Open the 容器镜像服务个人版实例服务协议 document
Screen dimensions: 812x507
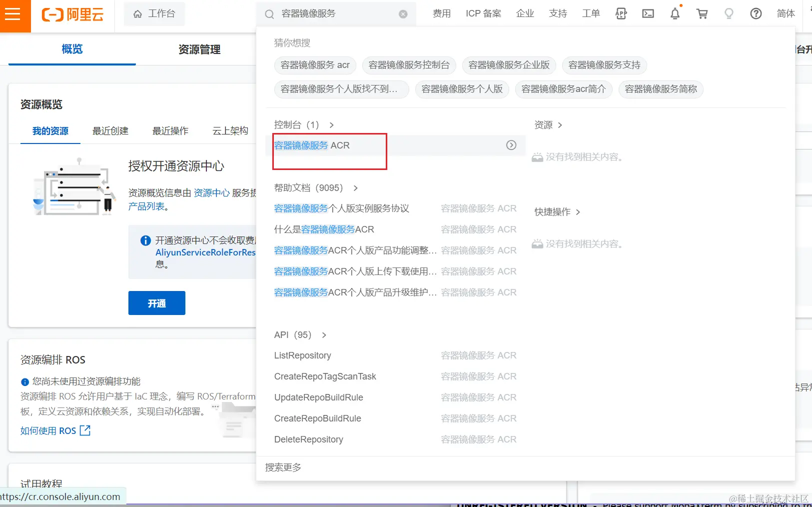342,208
